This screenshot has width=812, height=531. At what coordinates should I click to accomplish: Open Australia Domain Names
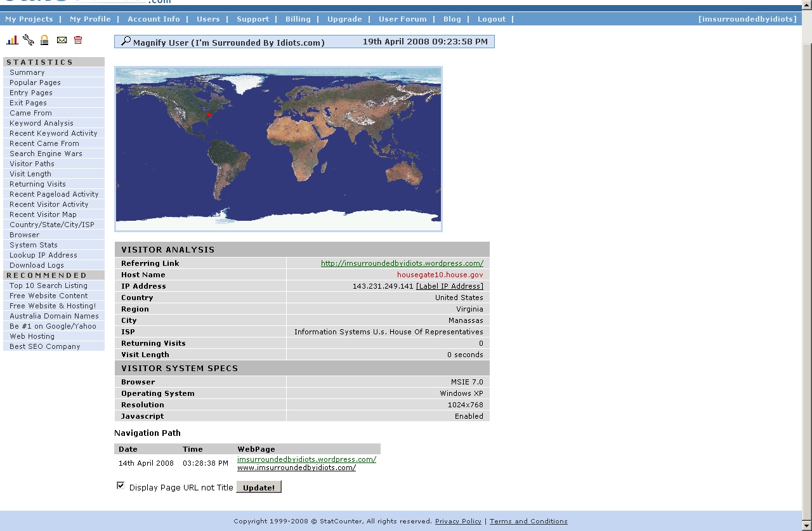(54, 316)
